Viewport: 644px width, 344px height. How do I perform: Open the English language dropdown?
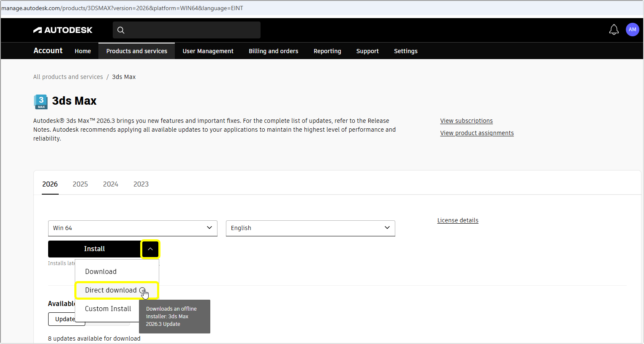(310, 228)
